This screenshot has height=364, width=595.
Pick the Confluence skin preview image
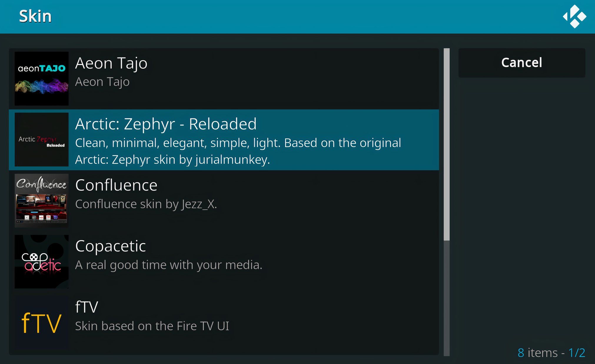(41, 201)
